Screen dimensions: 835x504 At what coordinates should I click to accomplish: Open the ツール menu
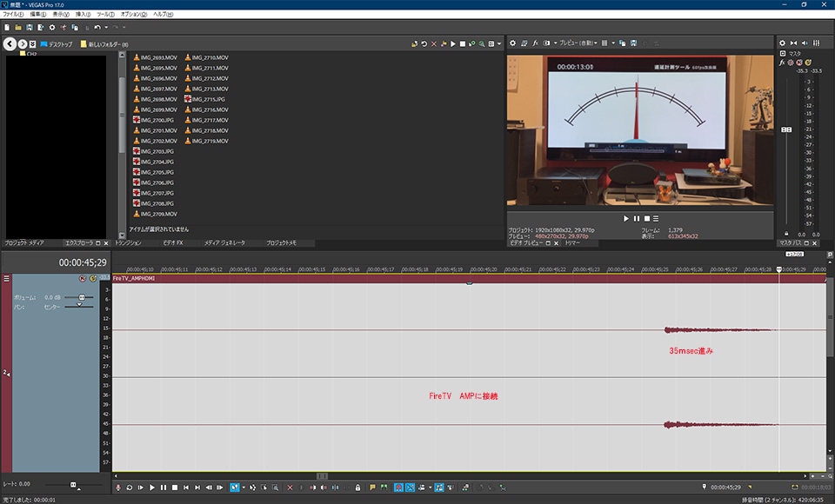point(105,15)
